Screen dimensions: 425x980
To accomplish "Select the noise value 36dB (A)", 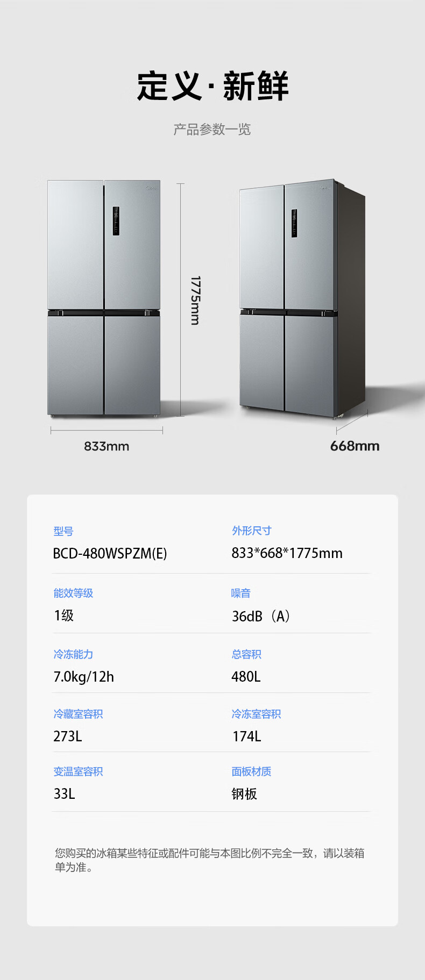I will 261,616.
